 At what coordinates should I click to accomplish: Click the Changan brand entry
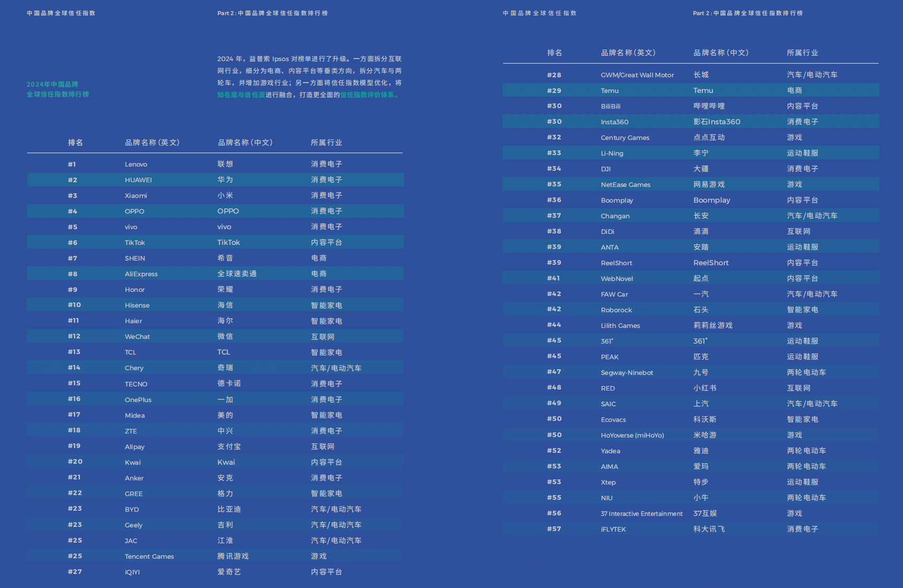click(615, 216)
